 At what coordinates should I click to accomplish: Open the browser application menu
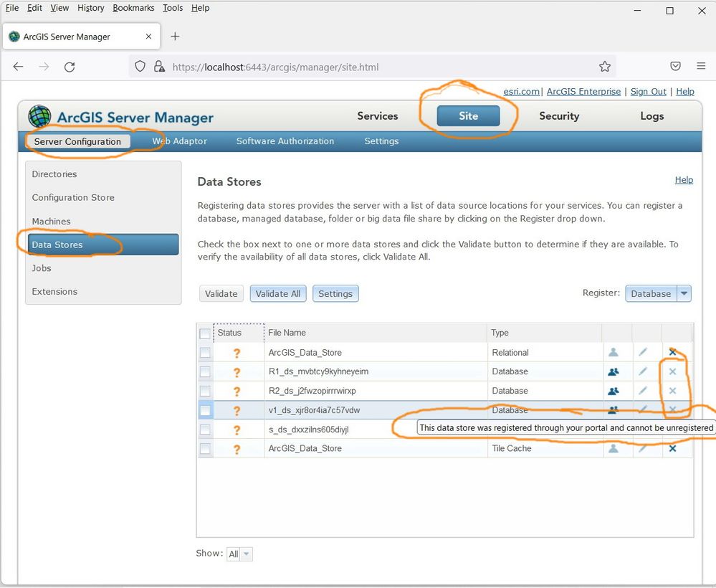click(701, 66)
